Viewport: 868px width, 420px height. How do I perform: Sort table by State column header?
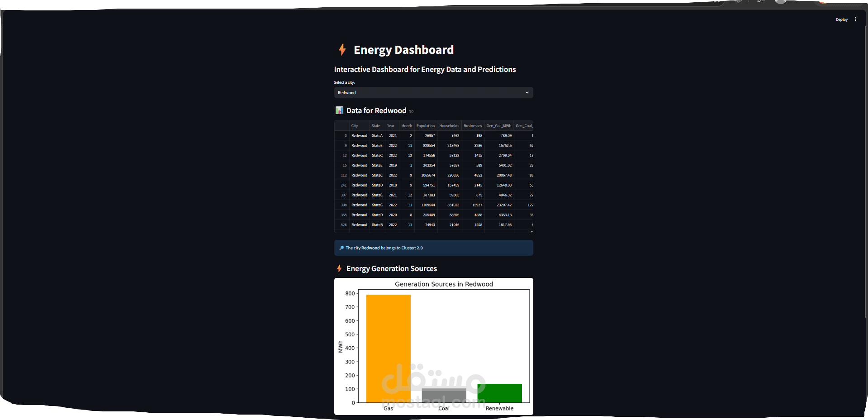click(x=377, y=126)
